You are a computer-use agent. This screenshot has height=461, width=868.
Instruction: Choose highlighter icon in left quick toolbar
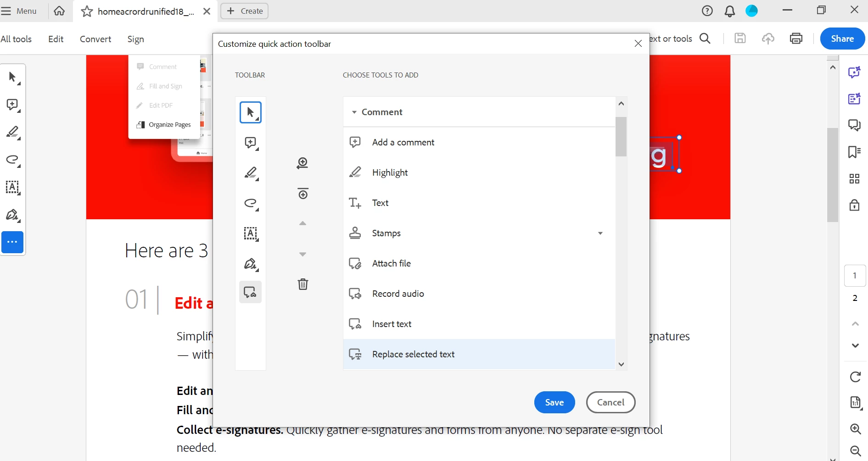coord(13,132)
